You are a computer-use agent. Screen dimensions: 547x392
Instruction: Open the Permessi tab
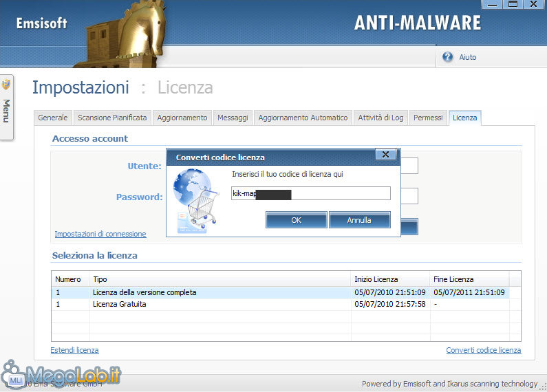[x=428, y=118]
